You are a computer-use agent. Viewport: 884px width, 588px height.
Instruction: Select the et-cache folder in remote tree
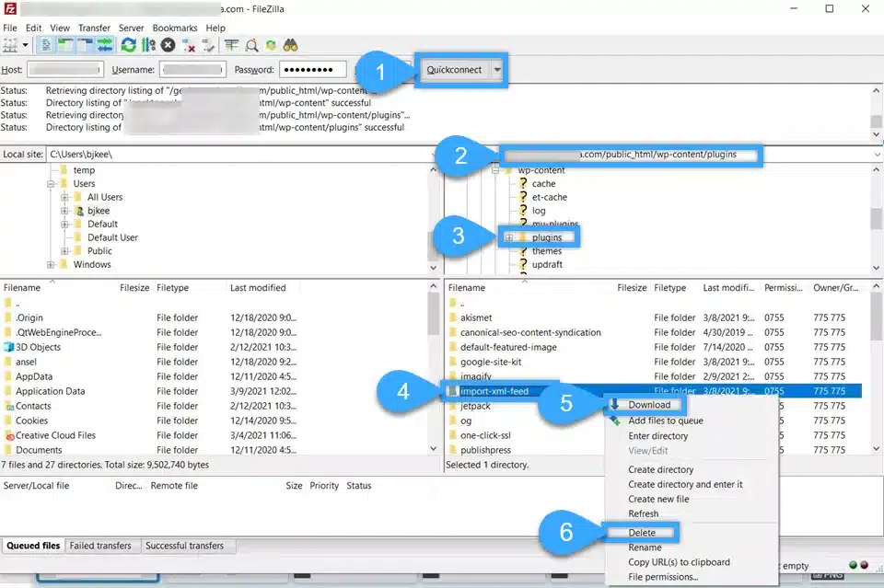point(549,197)
